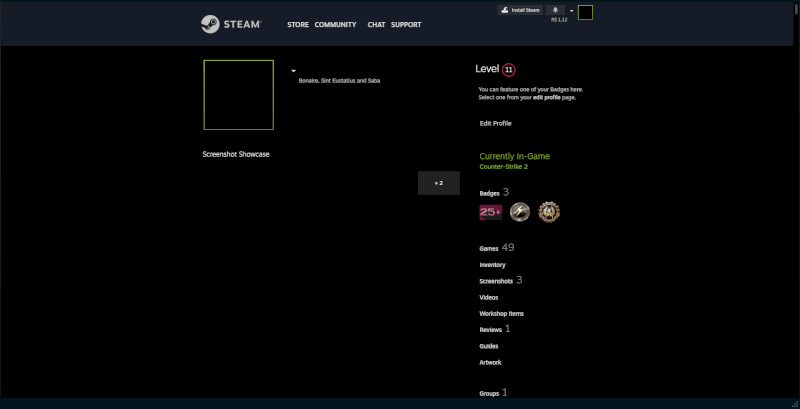Screen dimensions: 800x409
Task: Open the Guides link
Action: [x=489, y=346]
